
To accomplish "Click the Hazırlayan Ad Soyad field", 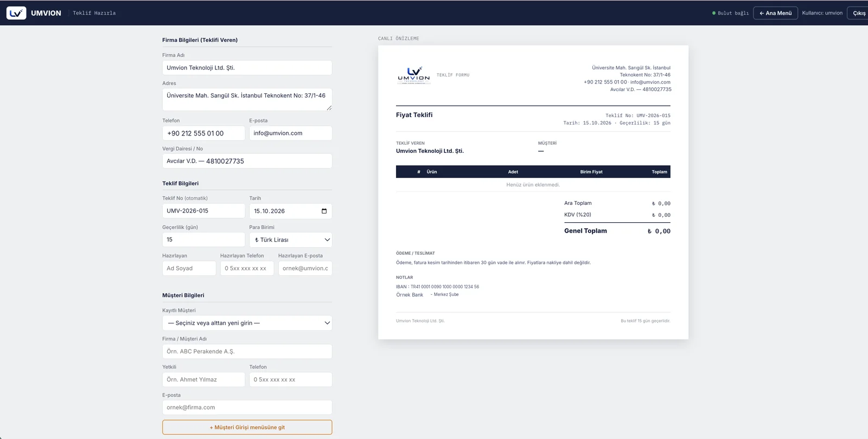I will (189, 268).
